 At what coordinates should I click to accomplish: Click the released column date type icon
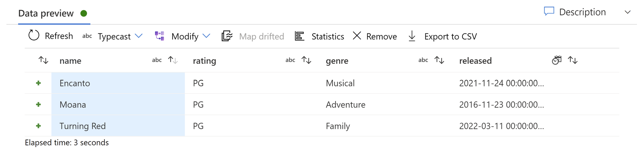coord(556,60)
